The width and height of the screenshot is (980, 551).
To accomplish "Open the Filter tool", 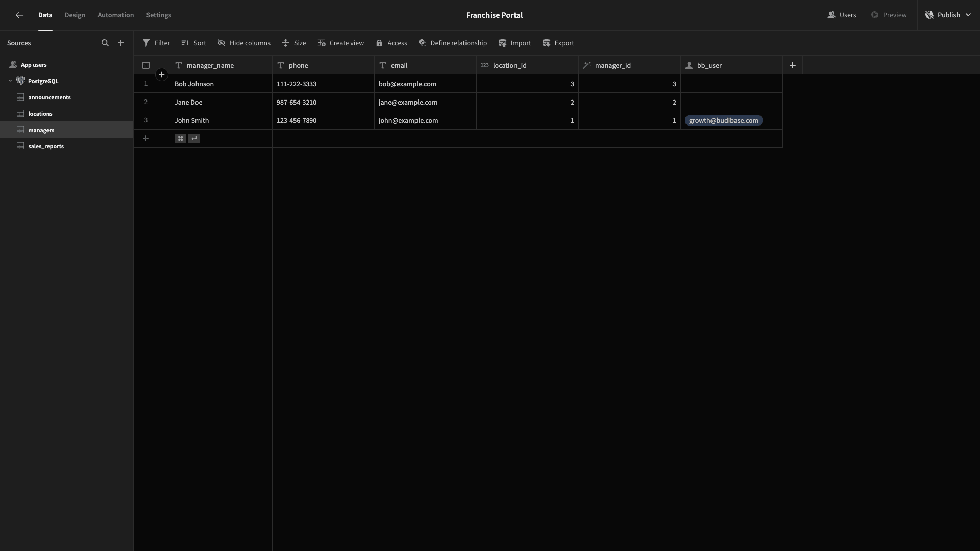I will [x=156, y=43].
